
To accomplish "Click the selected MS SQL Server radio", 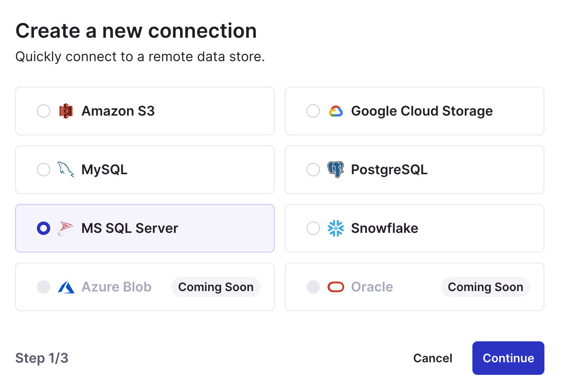I will coord(44,228).
